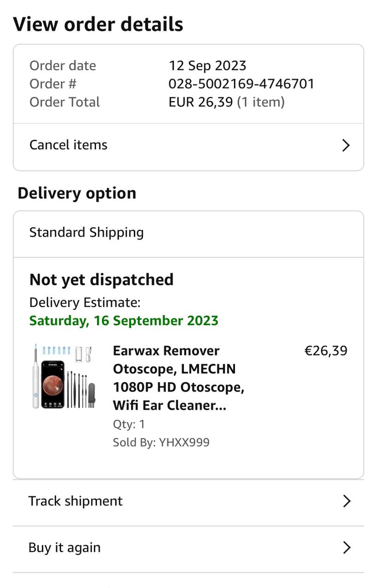Viewport: 377px width, 588px height.
Task: Open Track shipment
Action: tap(75, 501)
